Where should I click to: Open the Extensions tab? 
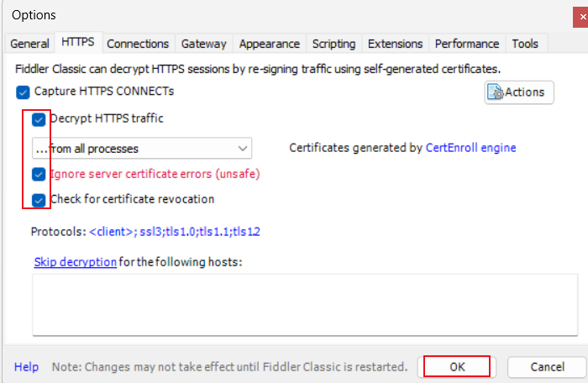[x=395, y=44]
